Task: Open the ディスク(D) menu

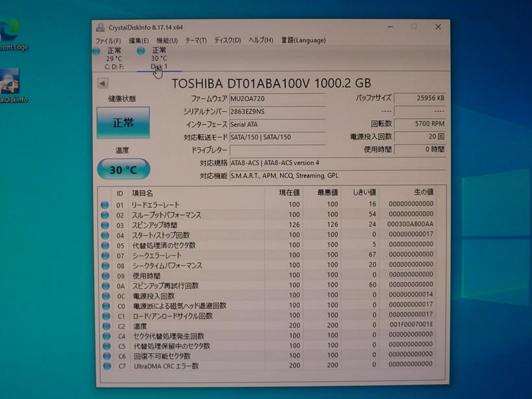Action: coord(227,40)
